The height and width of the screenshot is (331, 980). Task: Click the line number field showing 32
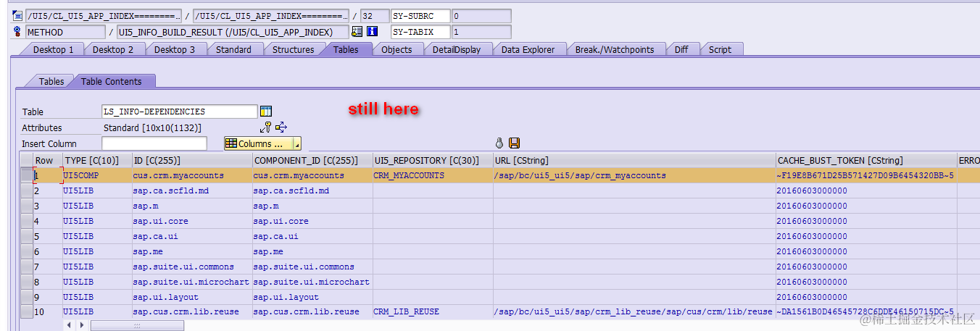373,16
